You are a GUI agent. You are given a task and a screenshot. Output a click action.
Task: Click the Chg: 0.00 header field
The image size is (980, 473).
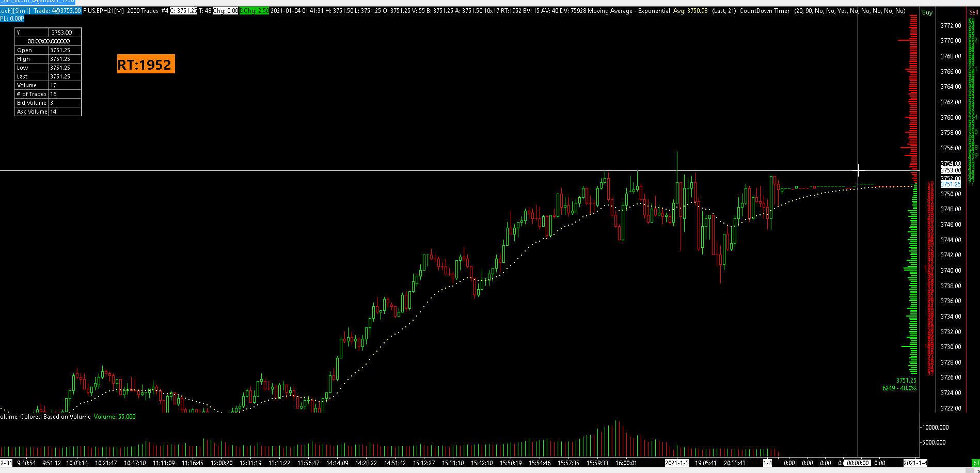226,11
